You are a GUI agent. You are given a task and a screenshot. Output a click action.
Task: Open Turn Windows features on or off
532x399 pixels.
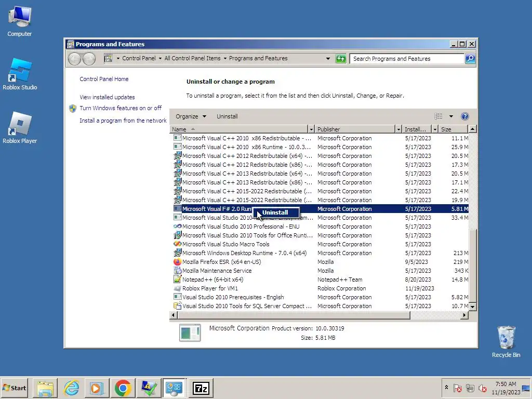[121, 108]
